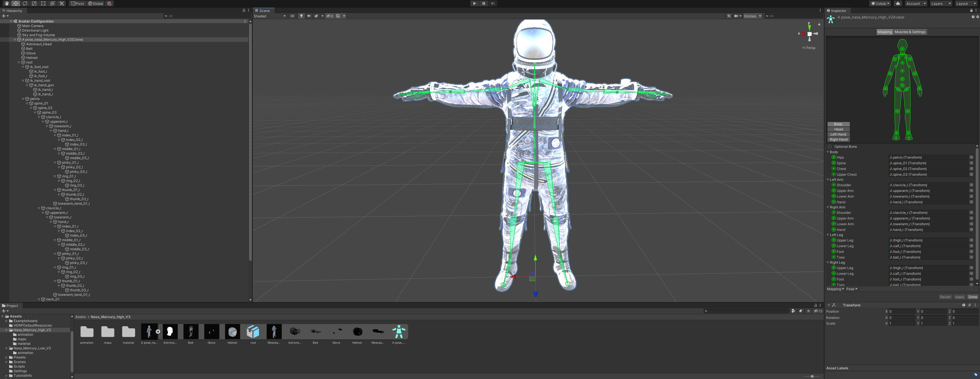Click the Step frame button
The width and height of the screenshot is (980, 379).
493,3
